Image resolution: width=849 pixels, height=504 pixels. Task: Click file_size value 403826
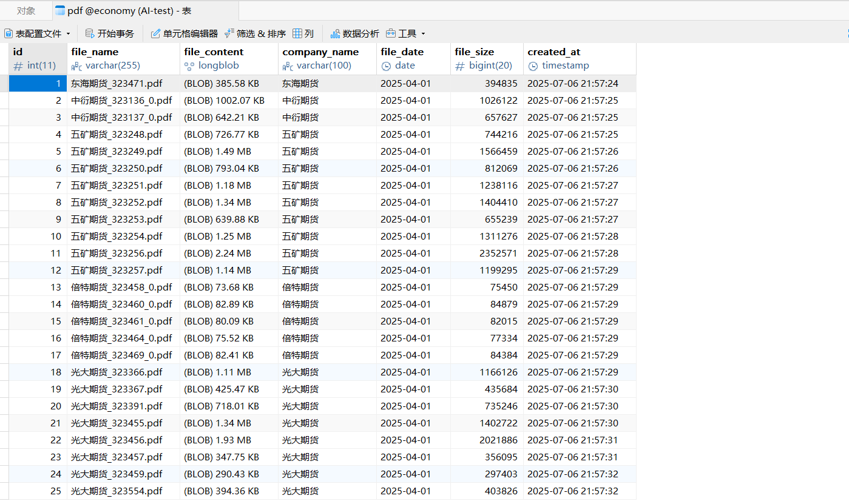[x=487, y=491]
